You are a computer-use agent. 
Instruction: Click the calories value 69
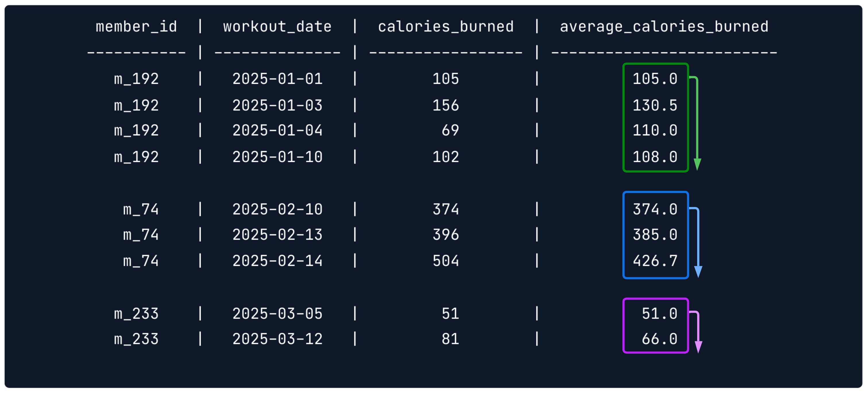pyautogui.click(x=450, y=131)
